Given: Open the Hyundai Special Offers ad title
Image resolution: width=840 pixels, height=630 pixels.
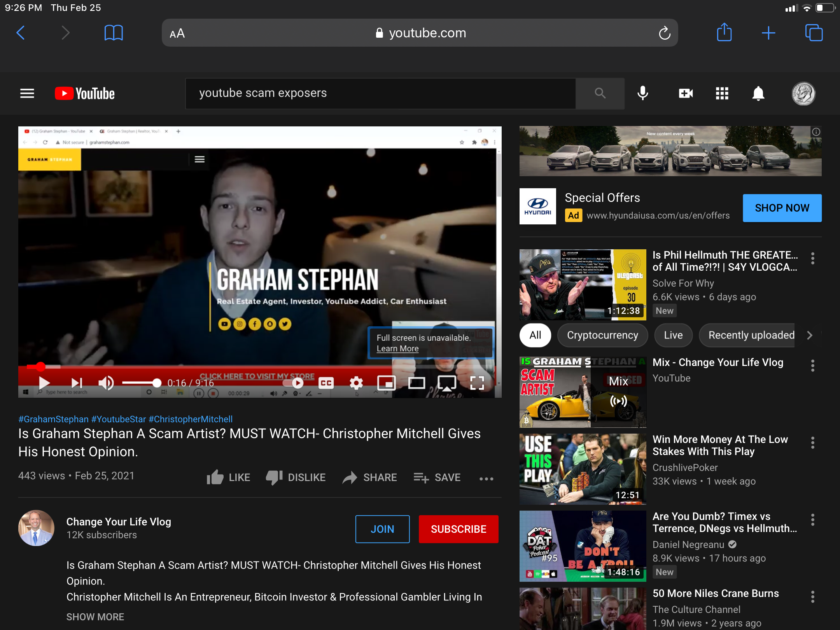Looking at the screenshot, I should (x=602, y=198).
